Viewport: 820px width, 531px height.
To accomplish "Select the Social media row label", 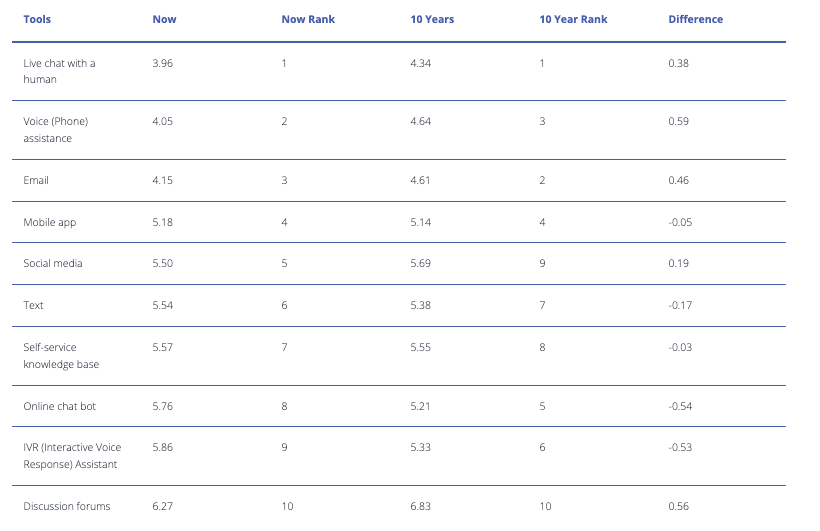I will (53, 263).
